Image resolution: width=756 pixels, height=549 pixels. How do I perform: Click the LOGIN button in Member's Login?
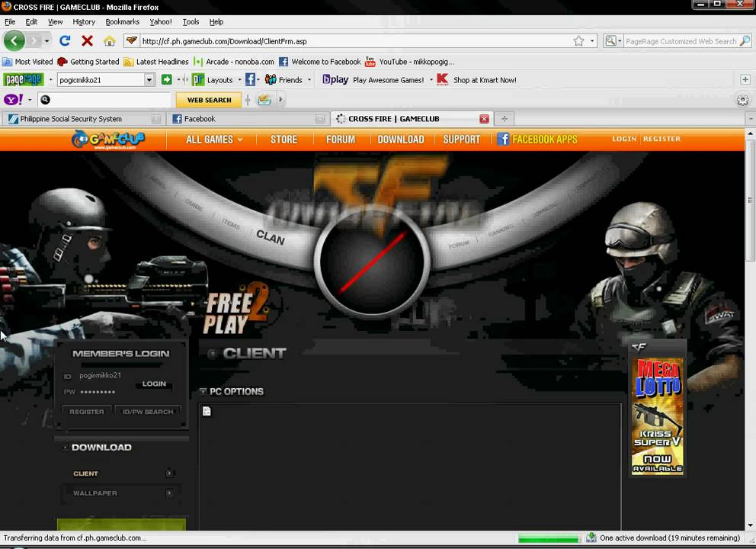coord(154,384)
